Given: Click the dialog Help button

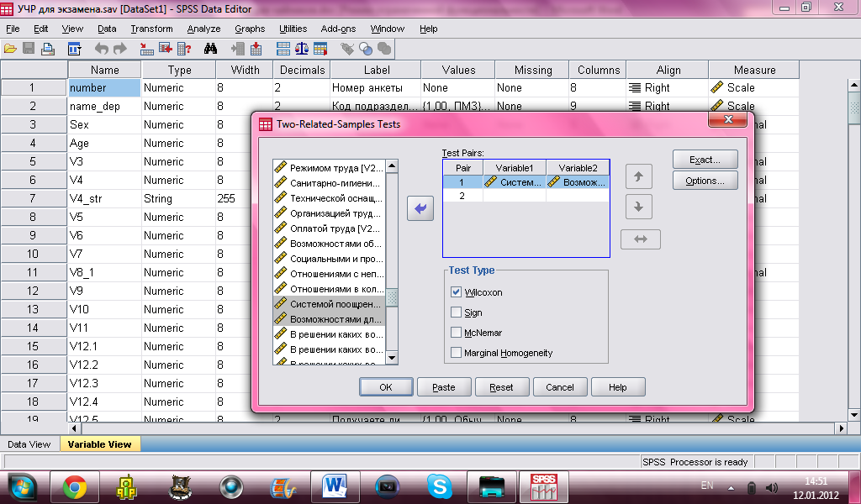Looking at the screenshot, I should click(x=618, y=387).
